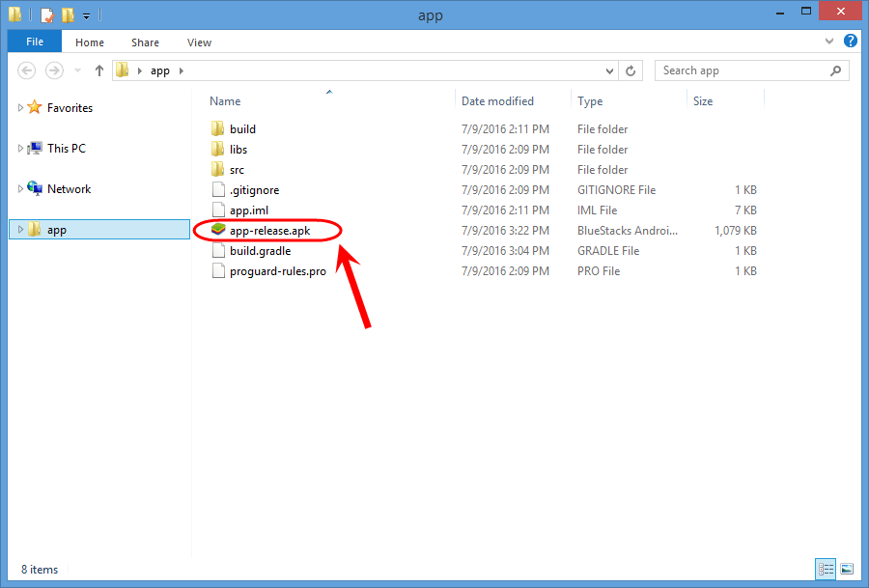Select the proguard-rules.pro file icon
869x588 pixels.
(x=218, y=271)
